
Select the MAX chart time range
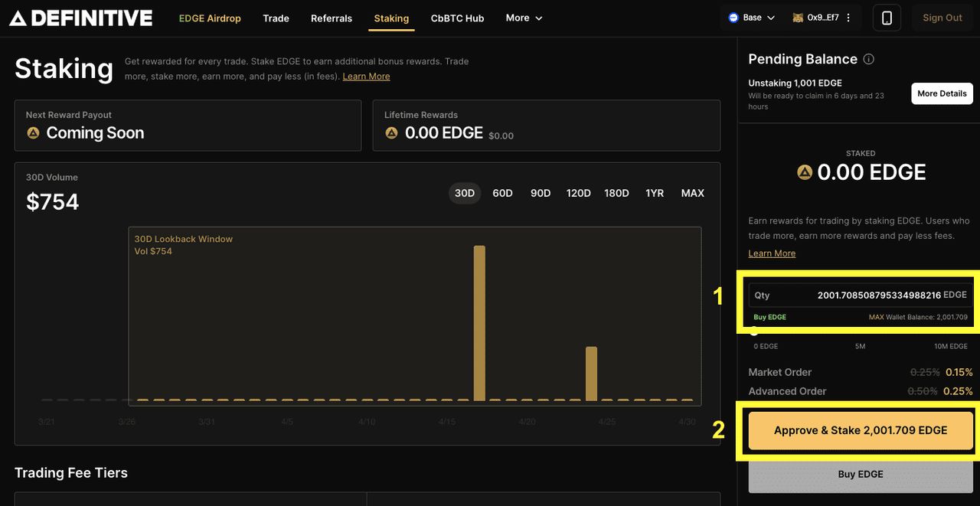pos(692,193)
